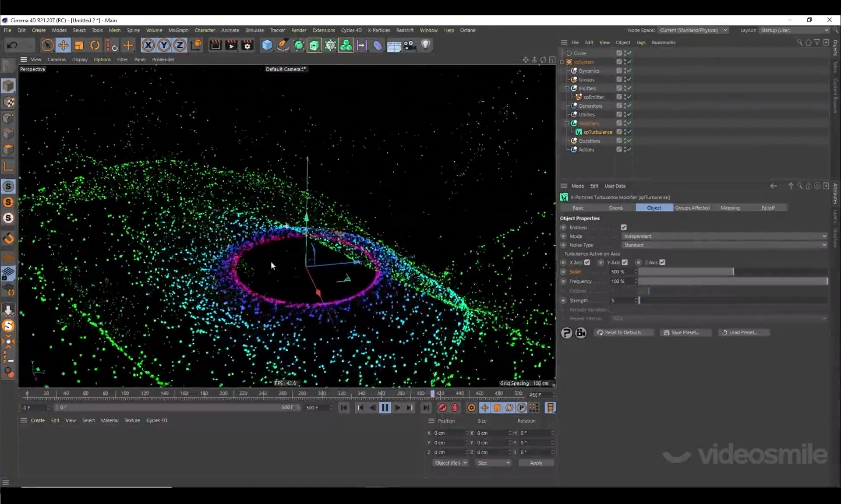Image resolution: width=841 pixels, height=504 pixels.
Task: Click the Light bulb object icon
Action: 426,45
